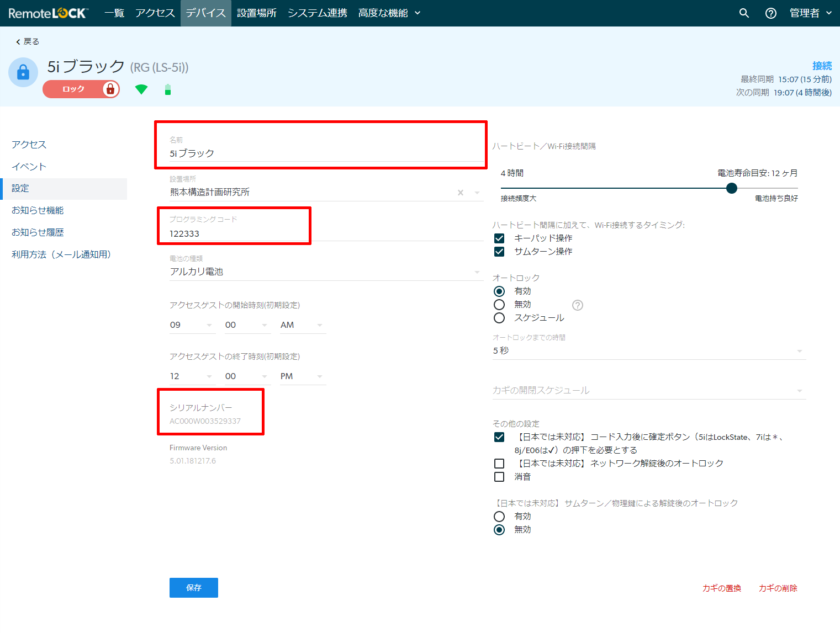Open the オートロック help question mark icon
This screenshot has height=633, width=840.
[x=578, y=305]
